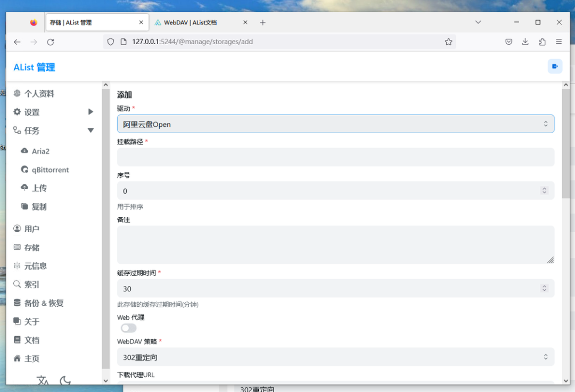Click the 文档 book icon

point(17,340)
